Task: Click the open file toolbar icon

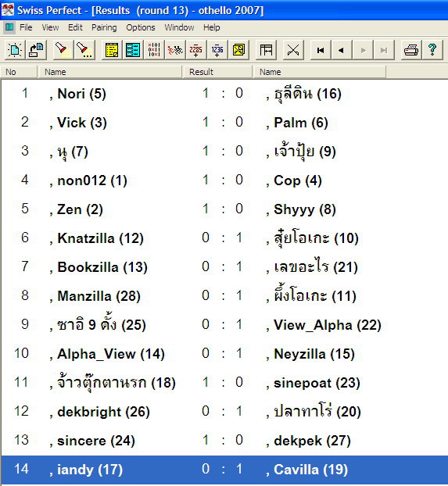Action: (36, 50)
